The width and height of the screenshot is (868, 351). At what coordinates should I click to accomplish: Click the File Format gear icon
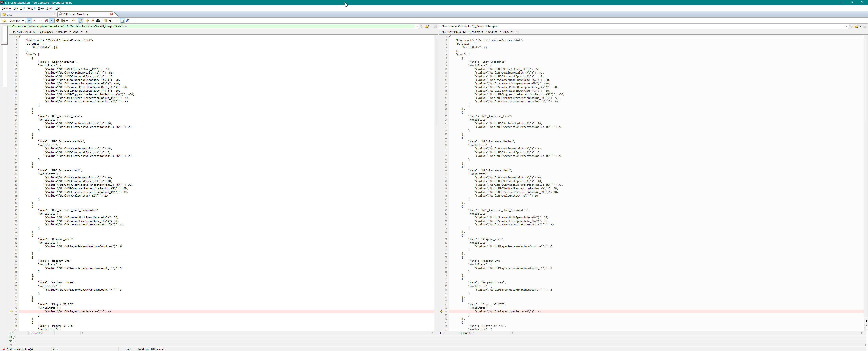coord(63,21)
